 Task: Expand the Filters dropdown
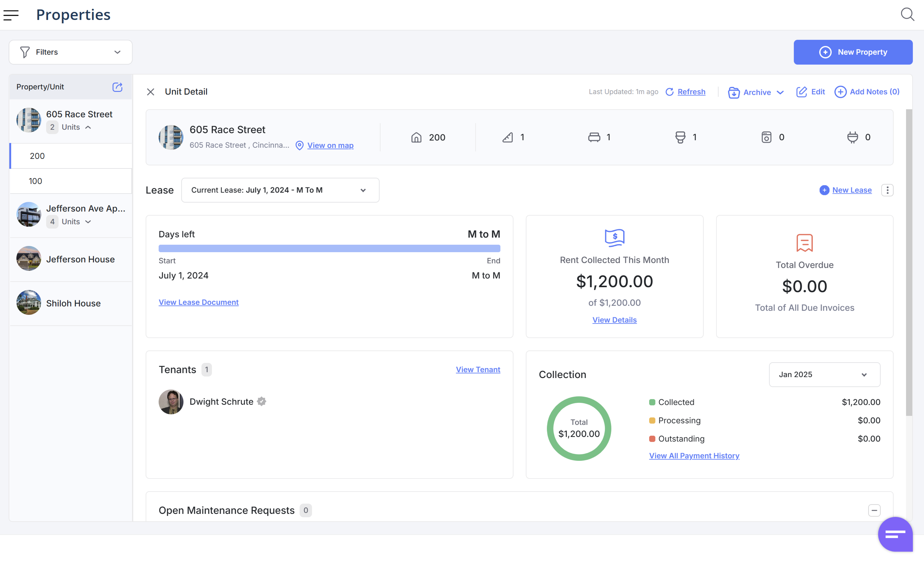click(70, 52)
